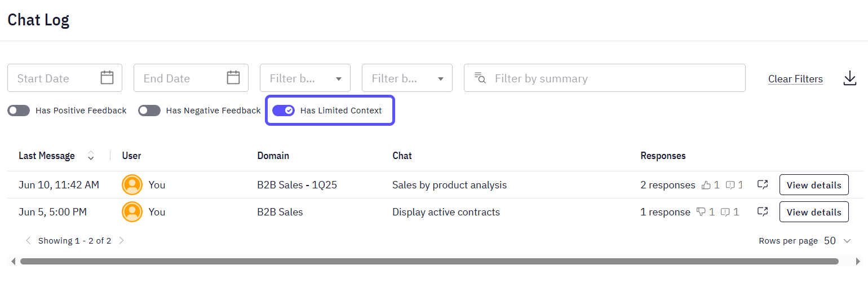
Task: Click 'Jun 5, 5:00 PM' cell
Action: pos(53,212)
